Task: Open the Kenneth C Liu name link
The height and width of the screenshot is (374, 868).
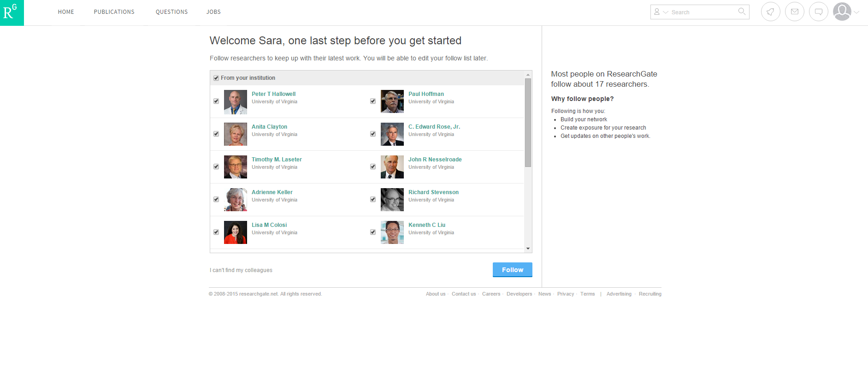Action: pyautogui.click(x=427, y=225)
